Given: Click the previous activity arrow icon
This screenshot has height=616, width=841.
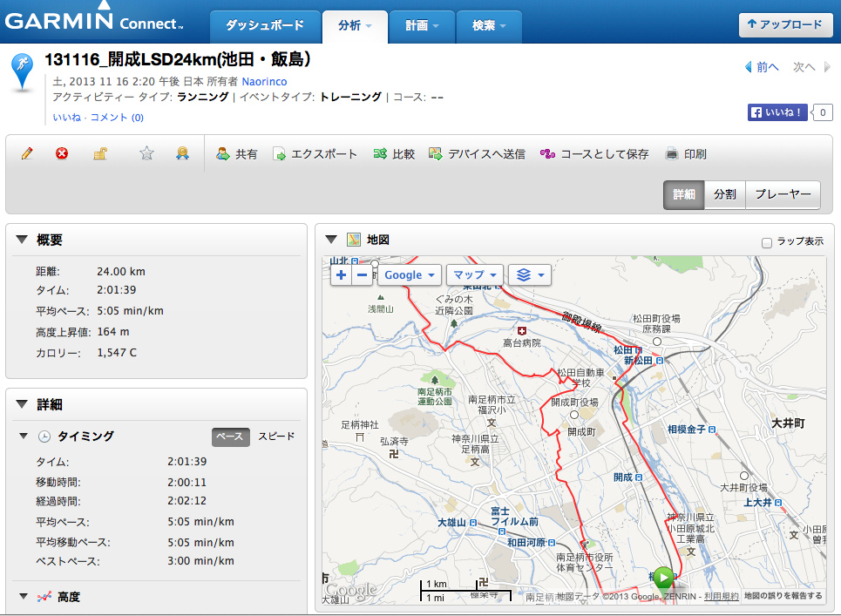Looking at the screenshot, I should [749, 67].
